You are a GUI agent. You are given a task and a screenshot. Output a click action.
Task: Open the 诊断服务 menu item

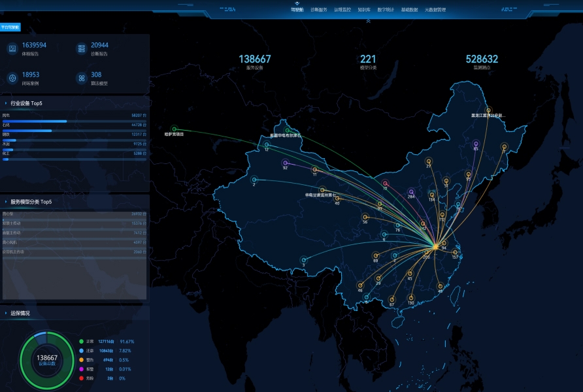pos(318,10)
